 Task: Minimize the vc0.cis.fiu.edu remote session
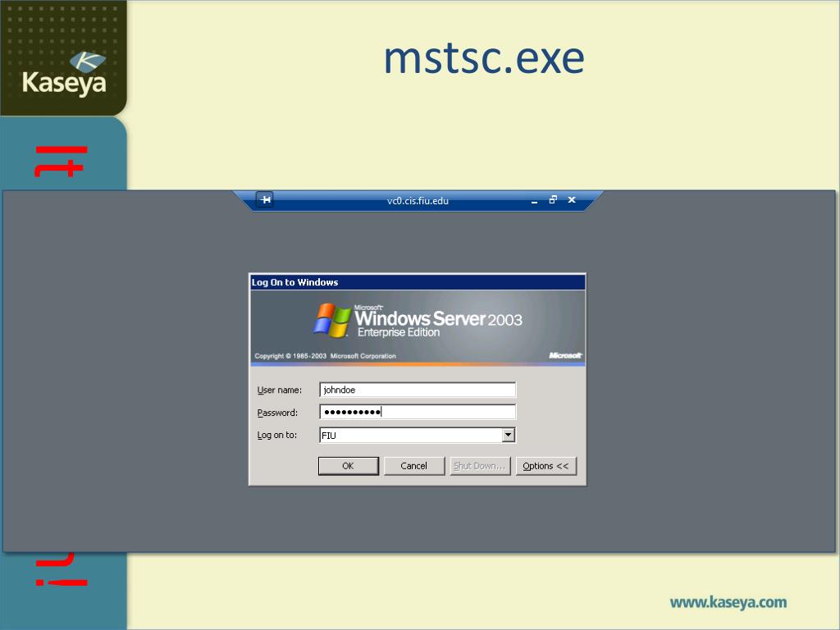click(x=534, y=201)
